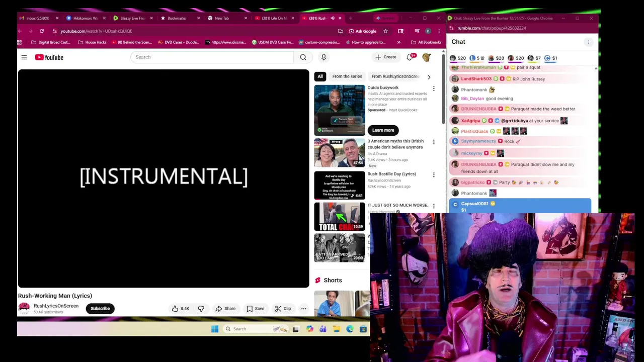Open Copilot from the taskbar
The width and height of the screenshot is (644, 362).
309,329
